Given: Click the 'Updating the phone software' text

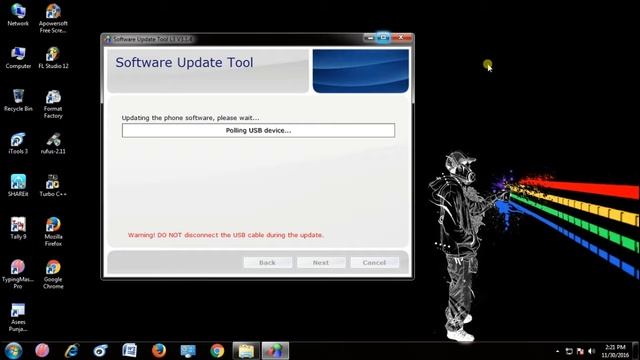Looking at the screenshot, I should point(190,118).
